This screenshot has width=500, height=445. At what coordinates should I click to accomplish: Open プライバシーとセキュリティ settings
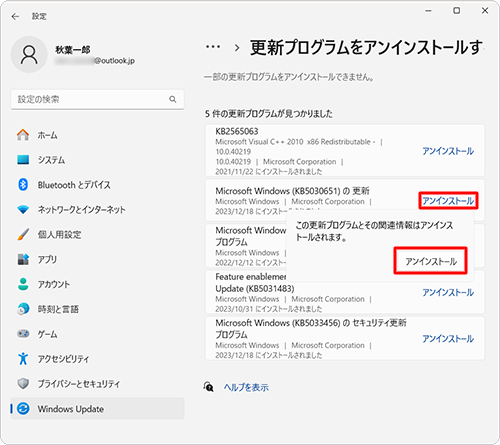(97, 384)
